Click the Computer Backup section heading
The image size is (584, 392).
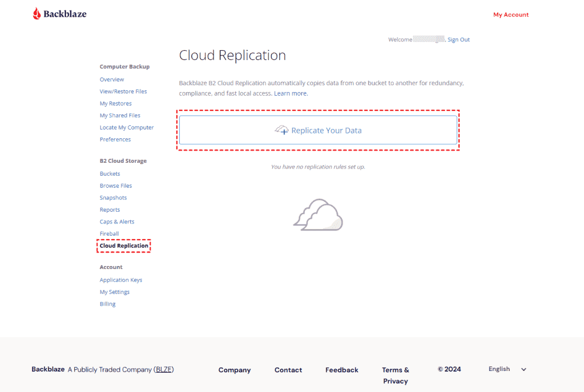(124, 66)
